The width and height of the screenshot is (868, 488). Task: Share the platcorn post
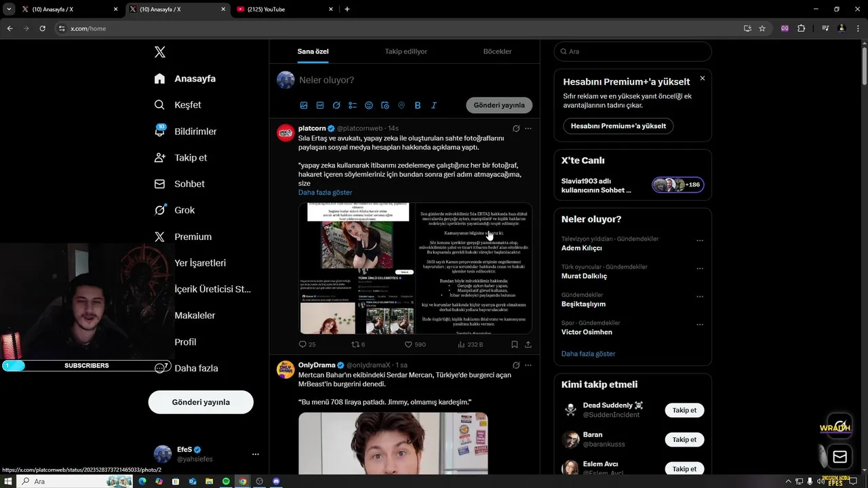tap(528, 344)
